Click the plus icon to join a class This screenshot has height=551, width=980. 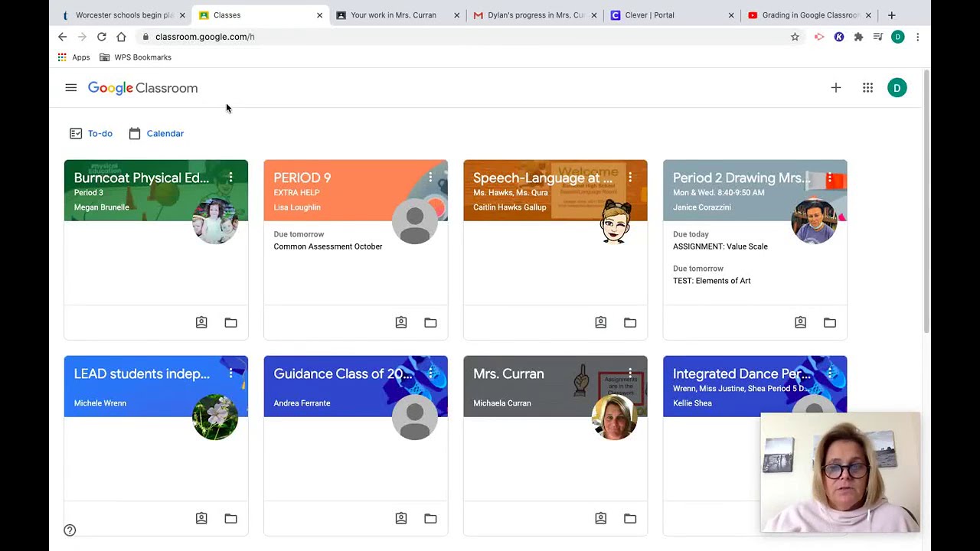click(836, 88)
